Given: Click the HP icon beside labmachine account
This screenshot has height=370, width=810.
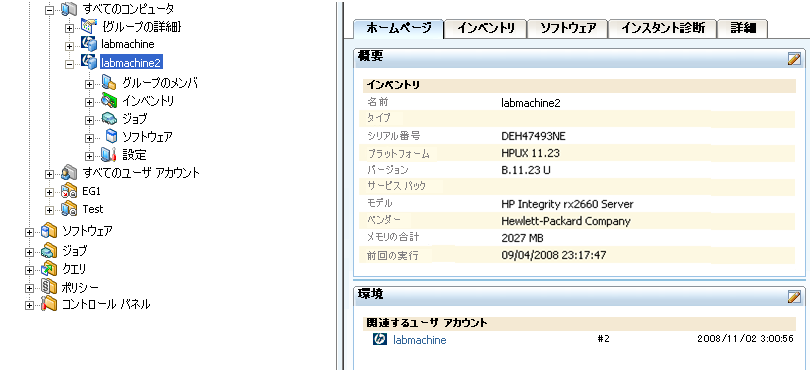Looking at the screenshot, I should coord(380,340).
